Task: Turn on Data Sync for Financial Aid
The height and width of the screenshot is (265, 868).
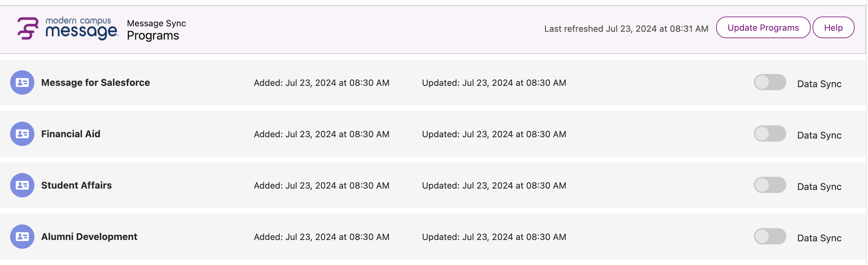Action: pyautogui.click(x=770, y=134)
